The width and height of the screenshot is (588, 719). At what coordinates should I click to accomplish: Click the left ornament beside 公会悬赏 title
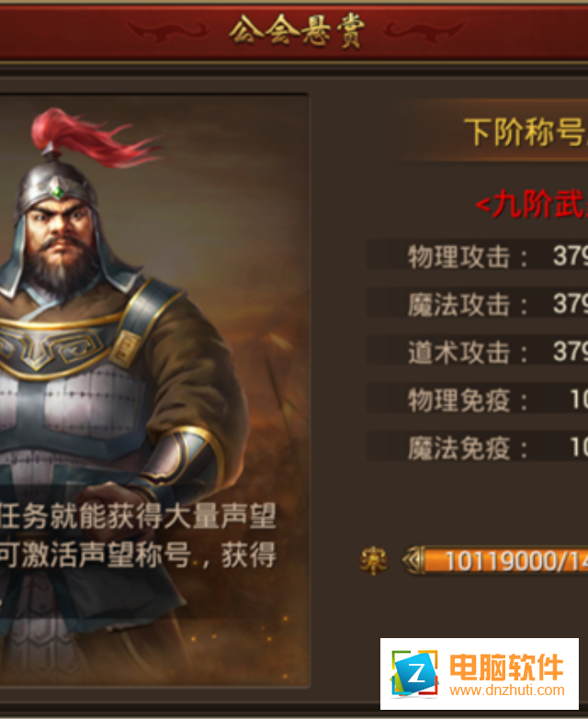(x=168, y=30)
